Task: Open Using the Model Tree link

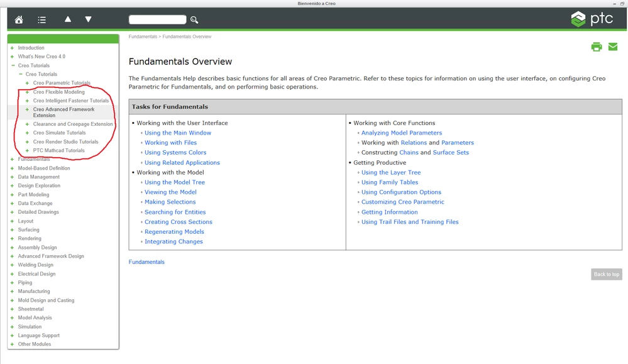Action: 175,182
